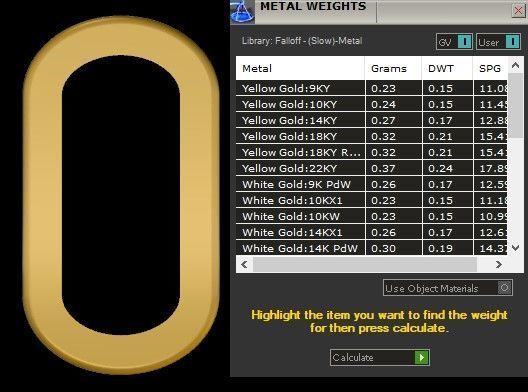Image resolution: width=528 pixels, height=392 pixels.
Task: Close the Metal Weights panel
Action: pos(519,11)
